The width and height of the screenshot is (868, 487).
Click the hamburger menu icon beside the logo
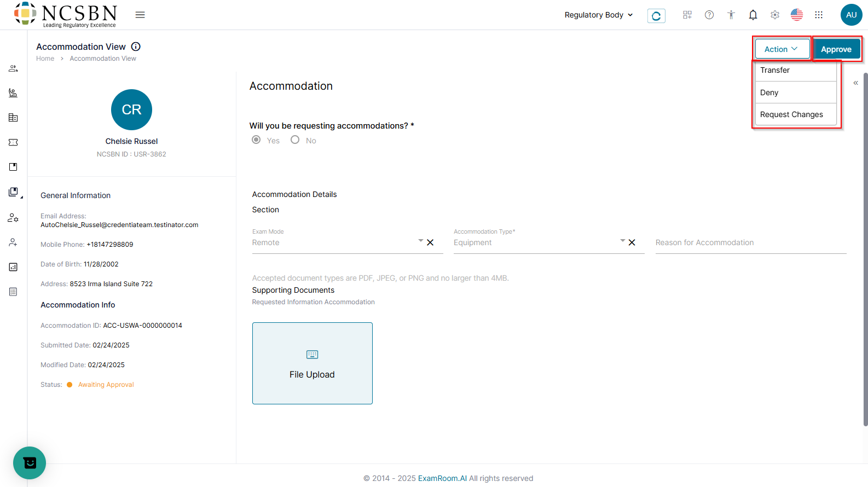[x=140, y=15]
